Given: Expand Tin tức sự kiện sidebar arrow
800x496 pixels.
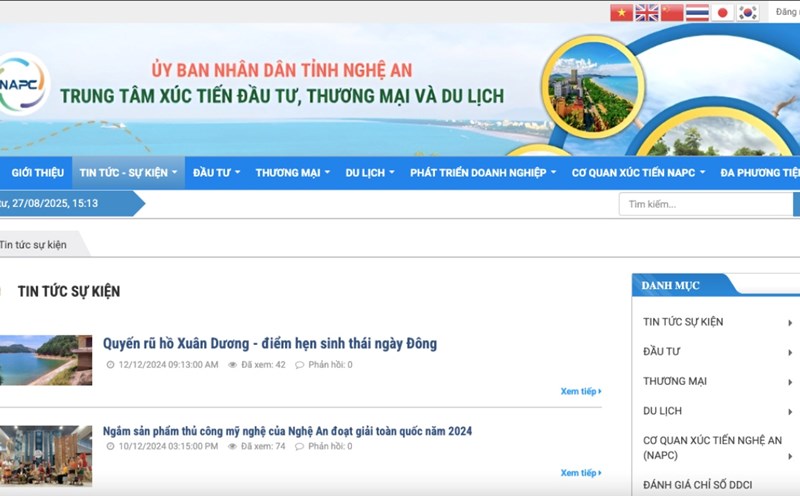Looking at the screenshot, I should 790,323.
